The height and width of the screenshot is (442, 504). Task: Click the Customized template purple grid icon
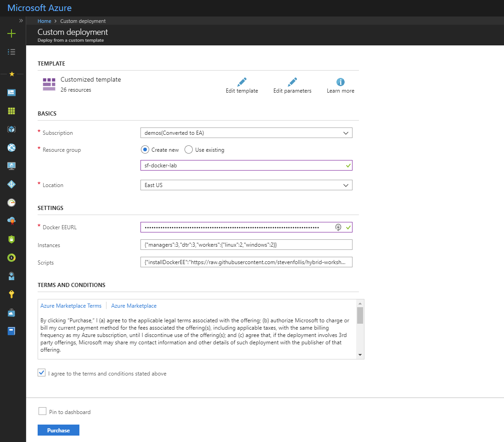(49, 84)
